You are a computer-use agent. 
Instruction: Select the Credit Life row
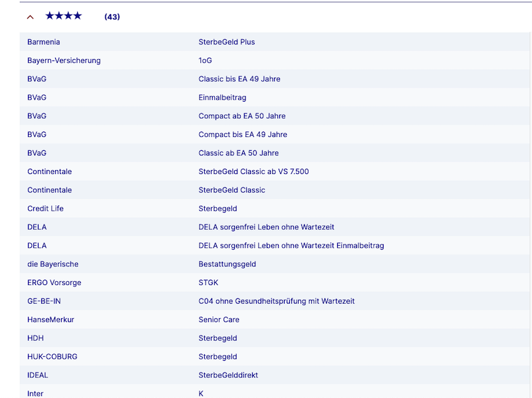tap(275, 209)
